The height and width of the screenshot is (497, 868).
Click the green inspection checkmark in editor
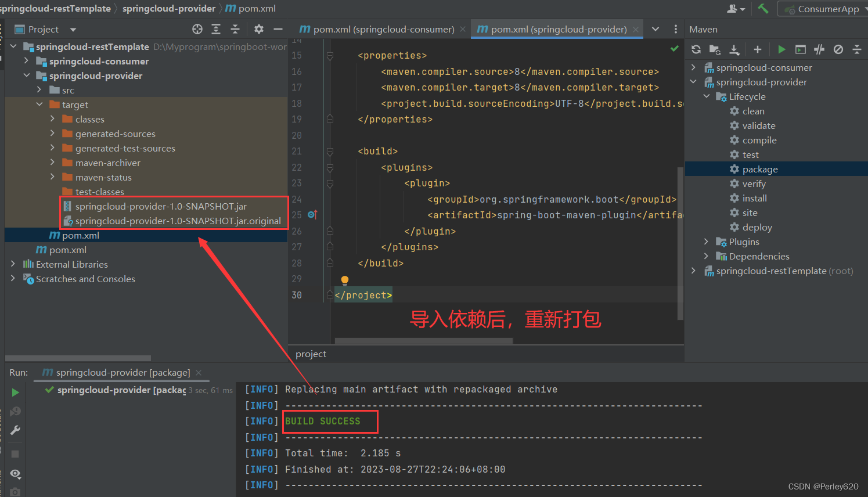pos(674,48)
